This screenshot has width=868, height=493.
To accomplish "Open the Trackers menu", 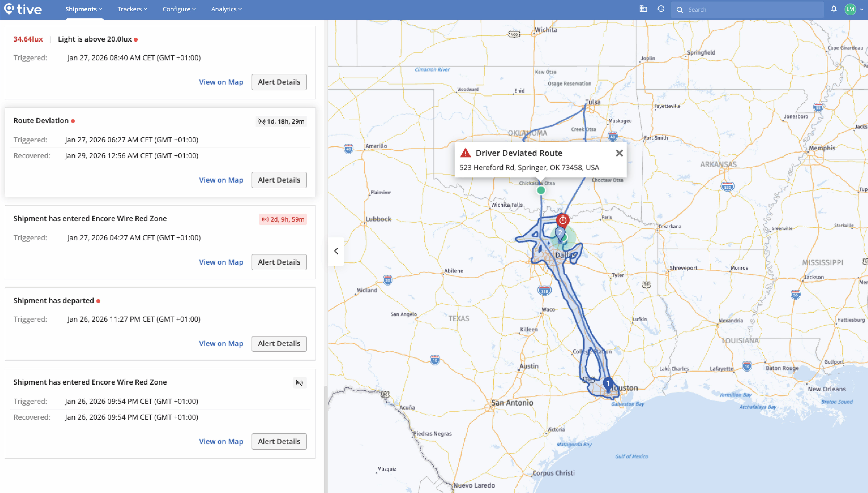I will pyautogui.click(x=132, y=9).
